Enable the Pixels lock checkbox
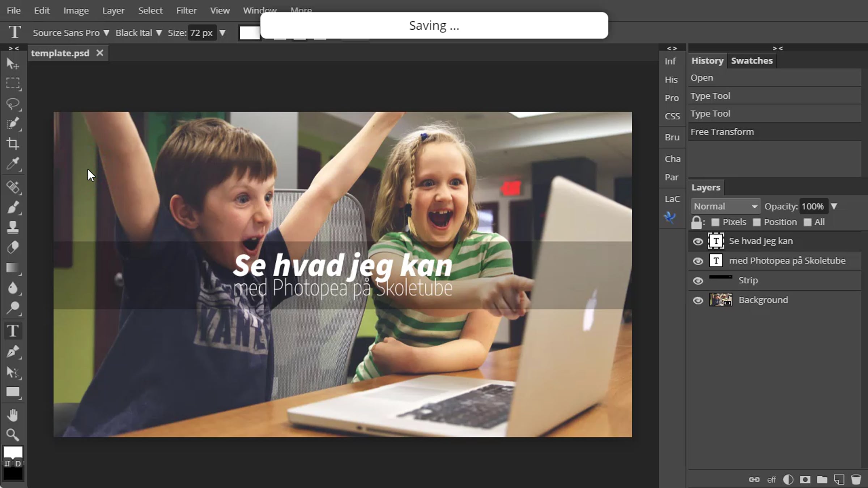The height and width of the screenshot is (488, 868). coord(715,222)
